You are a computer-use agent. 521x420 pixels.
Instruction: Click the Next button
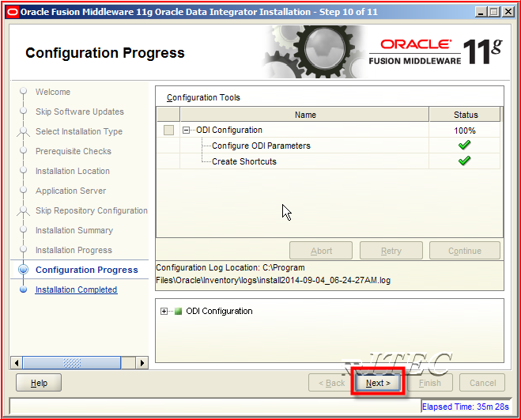pyautogui.click(x=378, y=383)
